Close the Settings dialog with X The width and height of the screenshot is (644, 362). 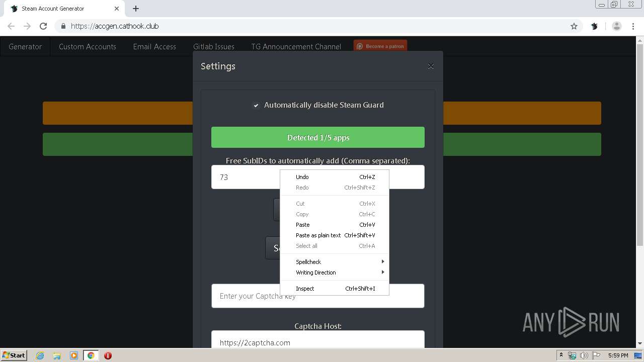pos(431,66)
